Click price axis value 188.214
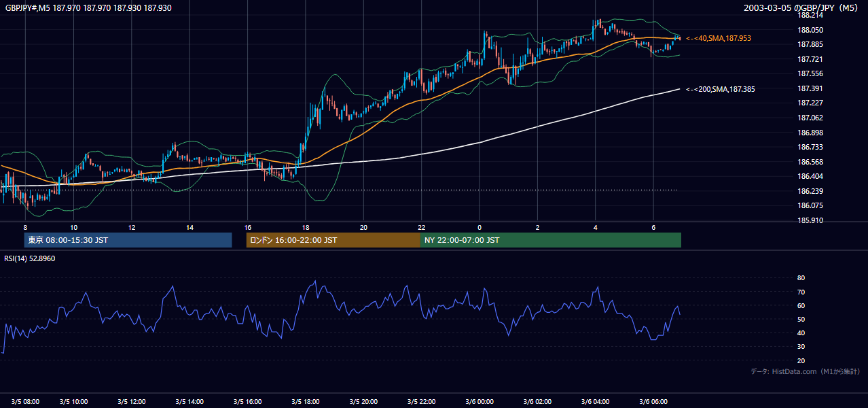The image size is (868, 408). (x=810, y=15)
